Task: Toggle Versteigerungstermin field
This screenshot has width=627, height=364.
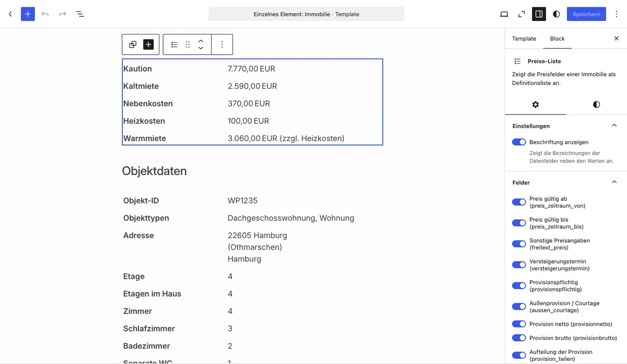Action: (519, 265)
